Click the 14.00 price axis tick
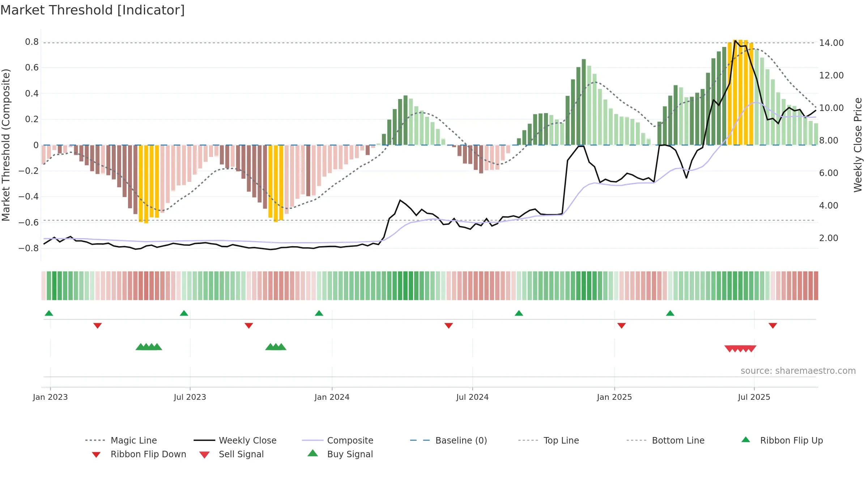The height and width of the screenshot is (488, 868). tap(831, 43)
